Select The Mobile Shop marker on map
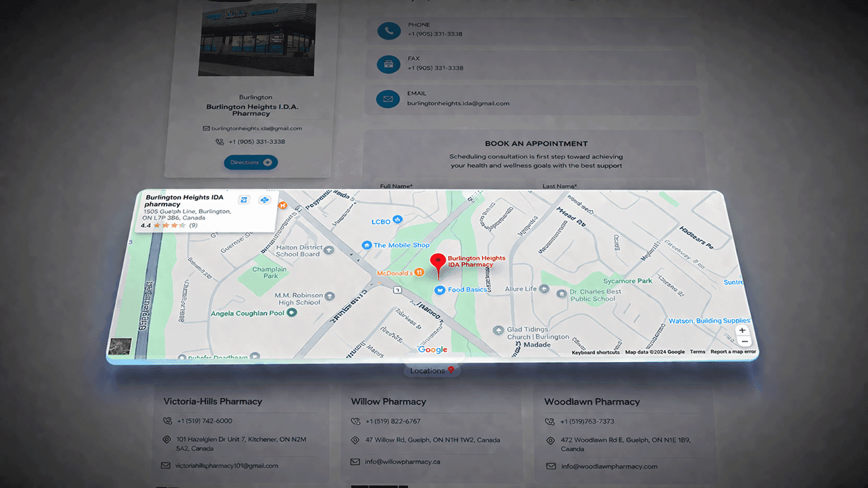This screenshot has height=488, width=868. coord(367,245)
